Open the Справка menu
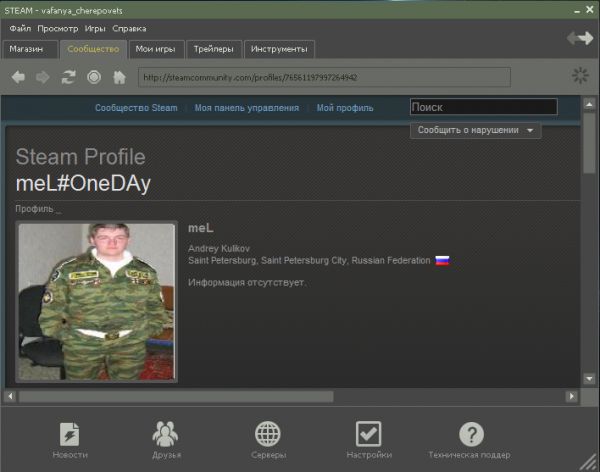The height and width of the screenshot is (472, 600). coord(129,29)
